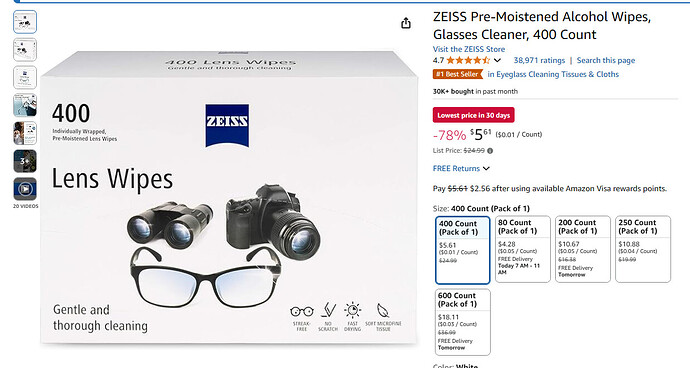Click the share icon above product image
This screenshot has width=690, height=368.
point(406,23)
